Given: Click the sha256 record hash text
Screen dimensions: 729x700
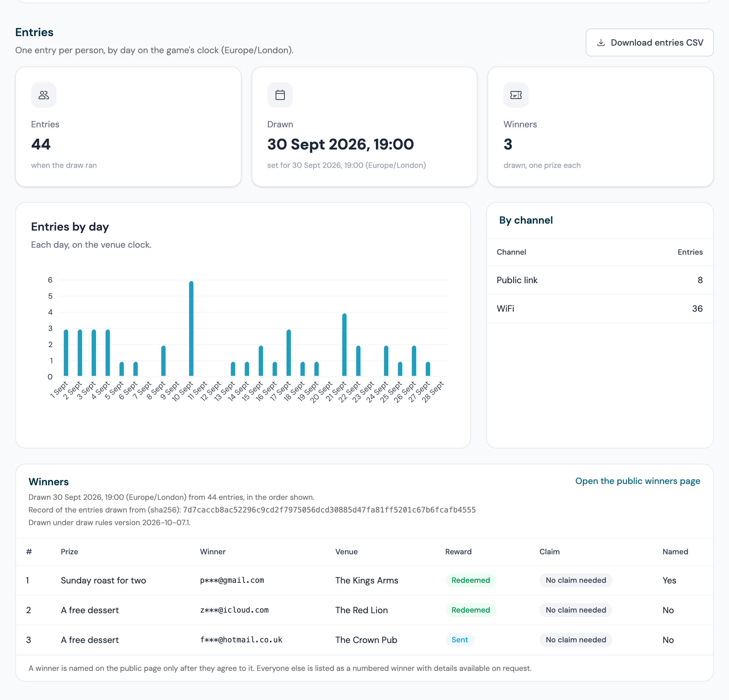Looking at the screenshot, I should [329, 510].
